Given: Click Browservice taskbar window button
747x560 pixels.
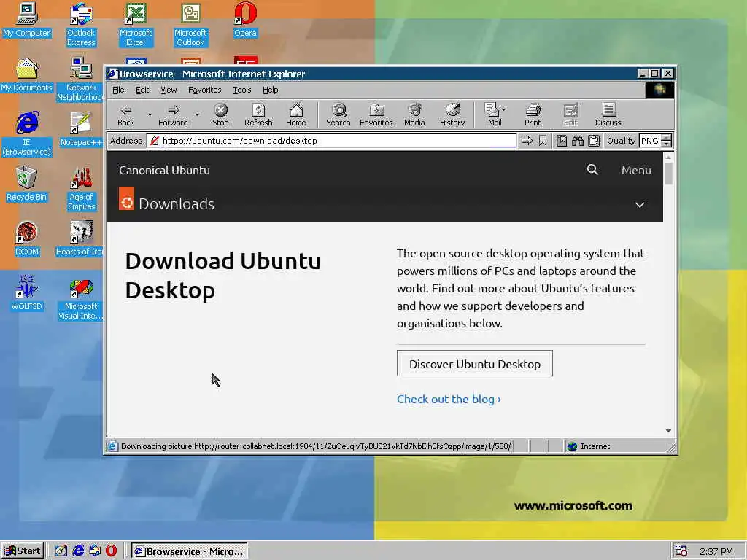Looking at the screenshot, I should pos(190,551).
